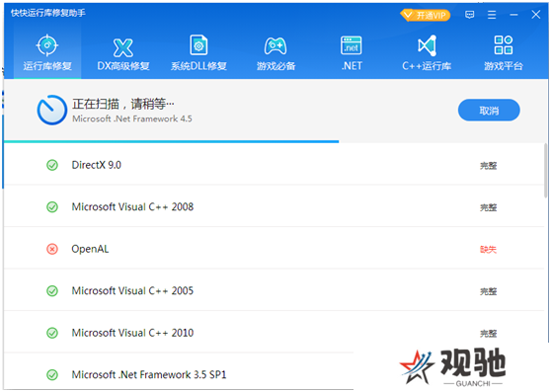Click 完整 status for DirectX 9.0
The width and height of the screenshot is (551, 392).
coord(489,166)
